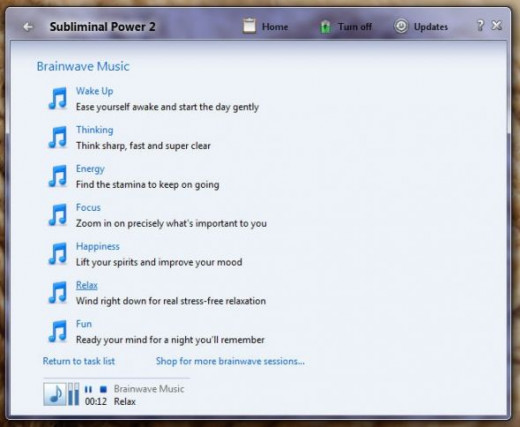This screenshot has height=427, width=520.
Task: Stop the Relax brainwave playback
Action: [103, 389]
